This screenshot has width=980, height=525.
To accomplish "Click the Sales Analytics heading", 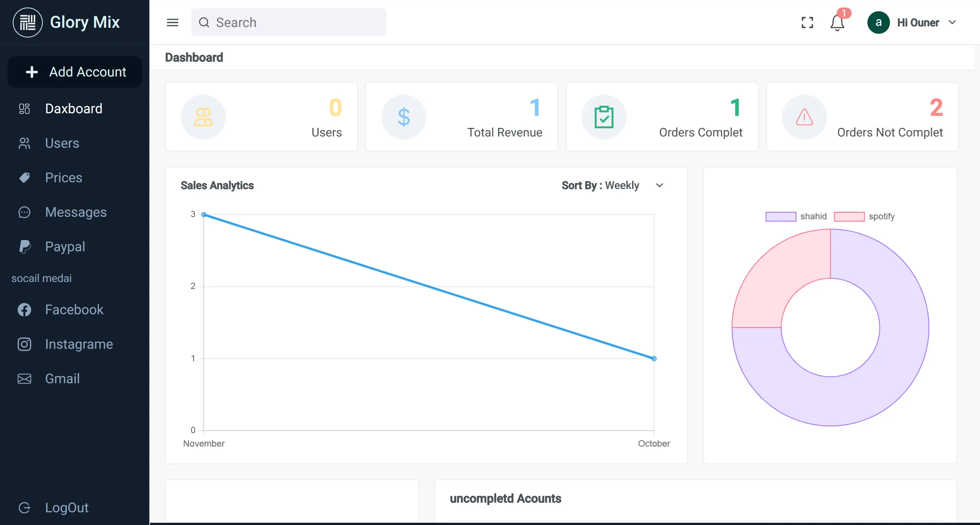I will [217, 185].
